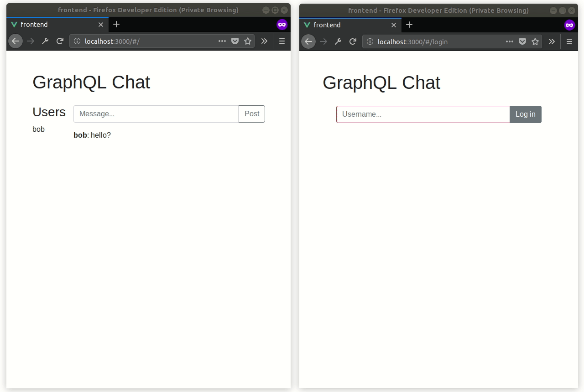Viewport: 584px width, 392px height.
Task: Click forward arrow in left window
Action: pyautogui.click(x=31, y=41)
